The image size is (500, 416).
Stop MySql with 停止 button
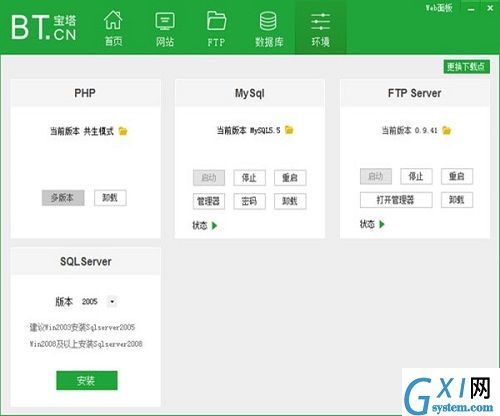249,178
